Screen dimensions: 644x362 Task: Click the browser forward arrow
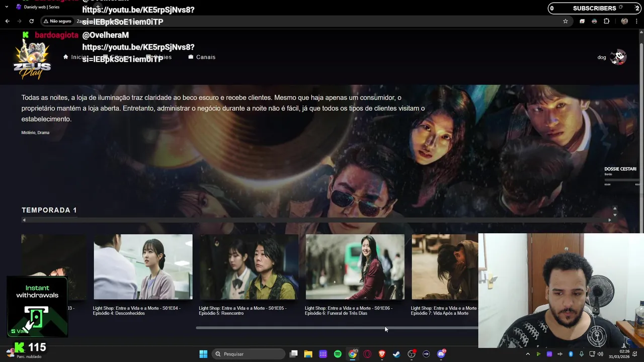click(19, 21)
